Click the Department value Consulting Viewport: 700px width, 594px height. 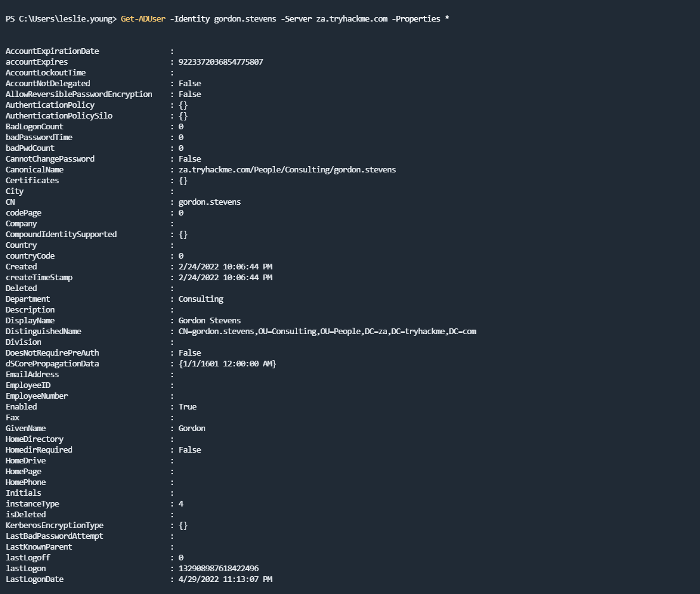201,299
